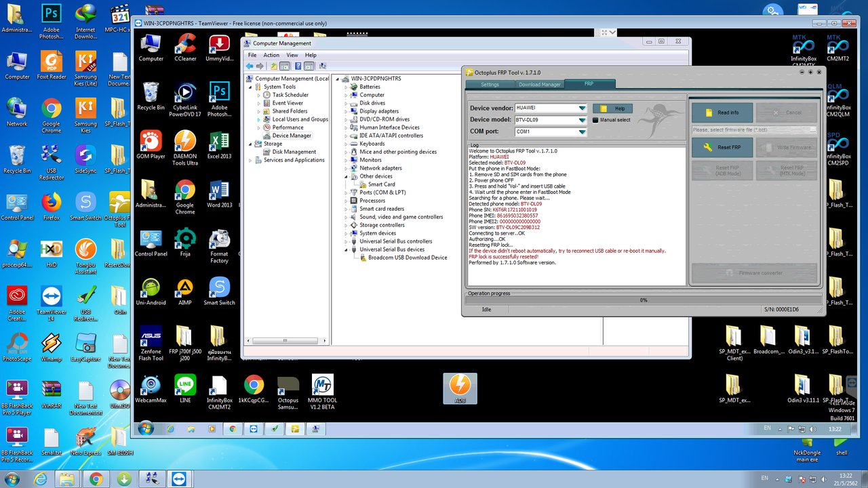Viewport: 868px width, 488px height.
Task: Open DAEMON Tools Ultra shortcut
Action: [x=185, y=148]
